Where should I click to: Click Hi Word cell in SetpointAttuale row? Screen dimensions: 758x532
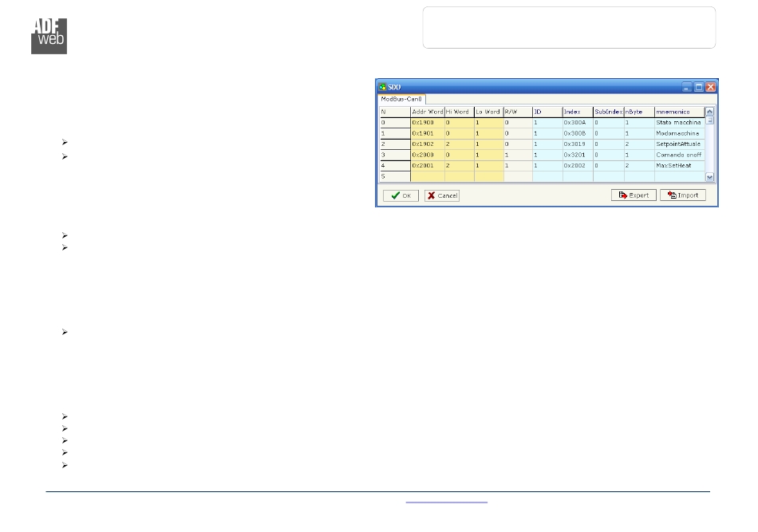pyautogui.click(x=460, y=144)
